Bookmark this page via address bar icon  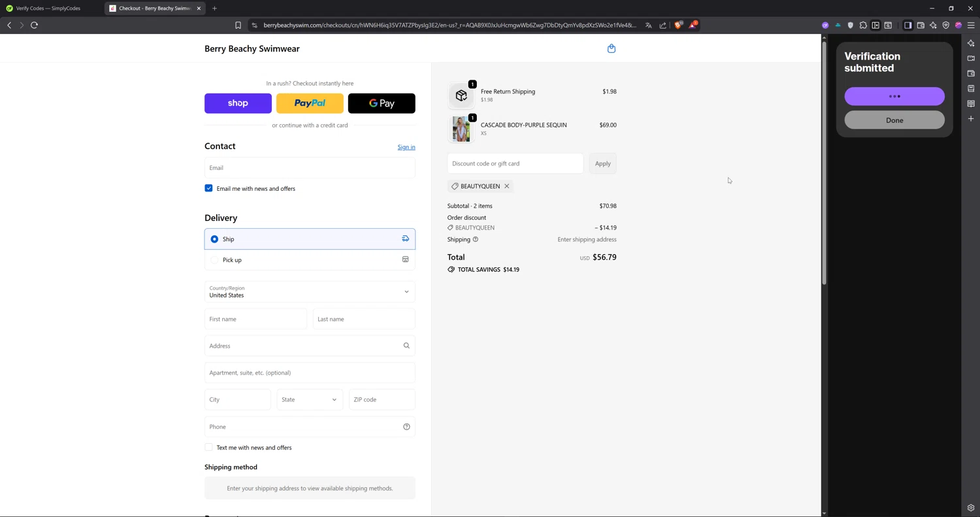tap(238, 25)
